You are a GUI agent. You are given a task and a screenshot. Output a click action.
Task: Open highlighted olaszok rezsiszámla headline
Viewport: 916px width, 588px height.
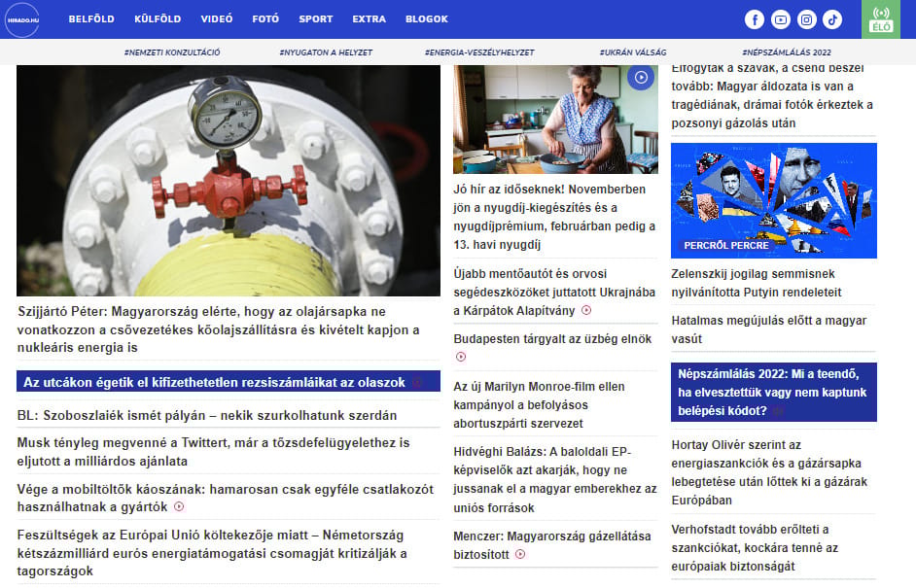click(x=229, y=382)
